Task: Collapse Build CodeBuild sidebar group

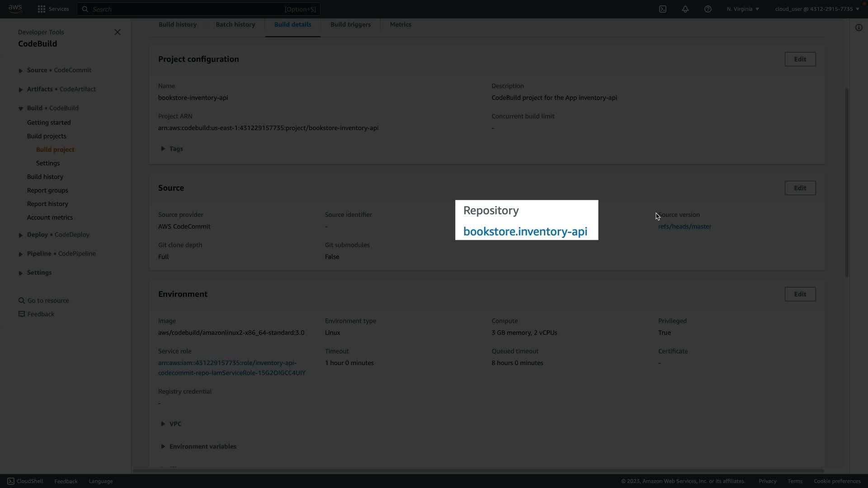Action: pyautogui.click(x=20, y=108)
